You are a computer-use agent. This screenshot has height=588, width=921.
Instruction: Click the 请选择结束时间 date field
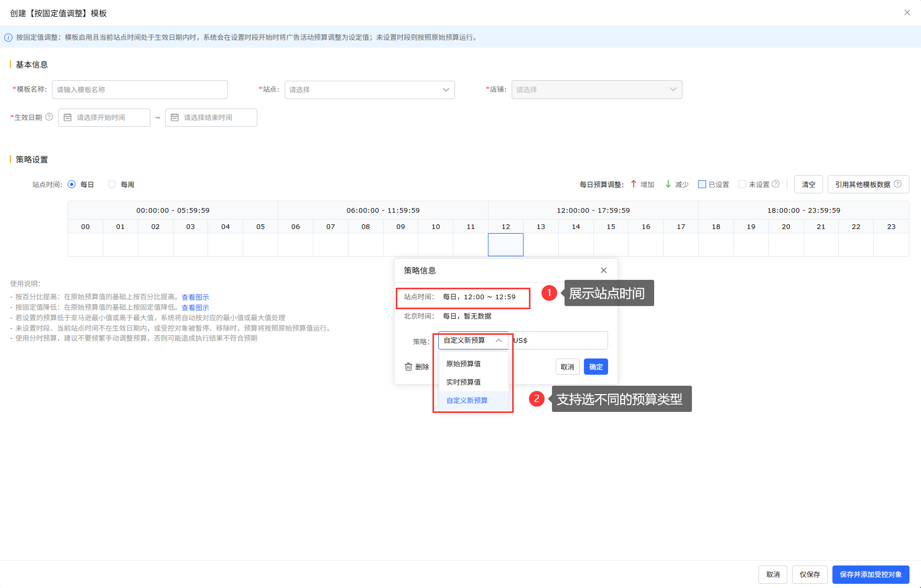tap(211, 117)
